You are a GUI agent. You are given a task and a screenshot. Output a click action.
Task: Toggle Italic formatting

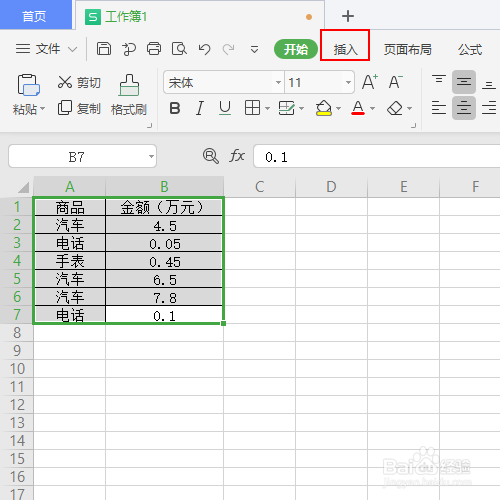click(200, 108)
